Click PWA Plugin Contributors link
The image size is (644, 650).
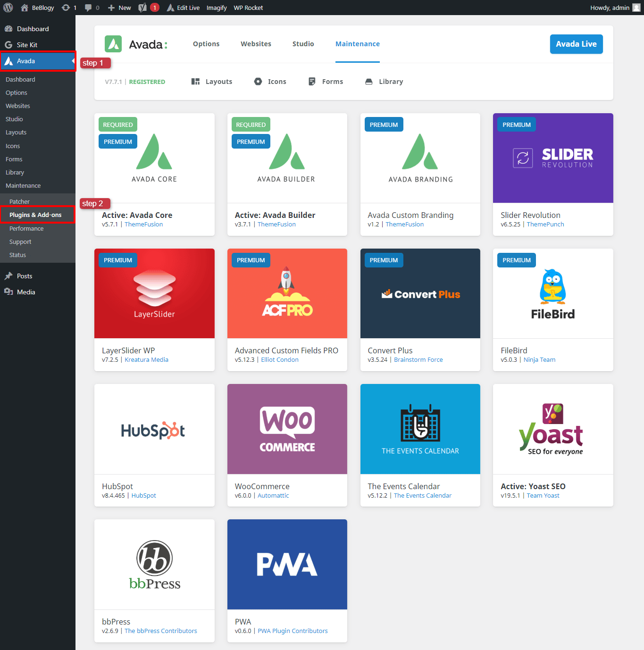[293, 631]
